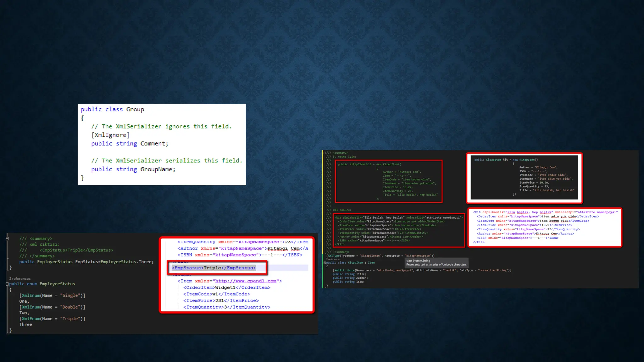The width and height of the screenshot is (644, 362).
Task: Click the closing </kit> tag in white XML box
Action: [x=479, y=242]
